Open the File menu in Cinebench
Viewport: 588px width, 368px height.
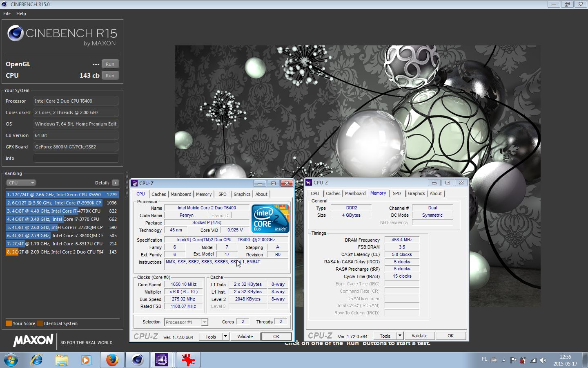pos(7,13)
